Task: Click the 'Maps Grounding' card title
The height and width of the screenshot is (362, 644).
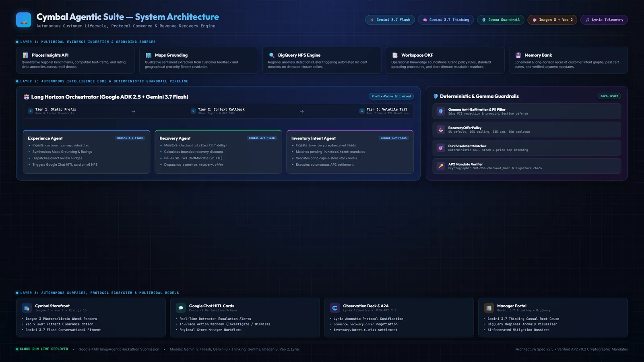Action: click(171, 55)
